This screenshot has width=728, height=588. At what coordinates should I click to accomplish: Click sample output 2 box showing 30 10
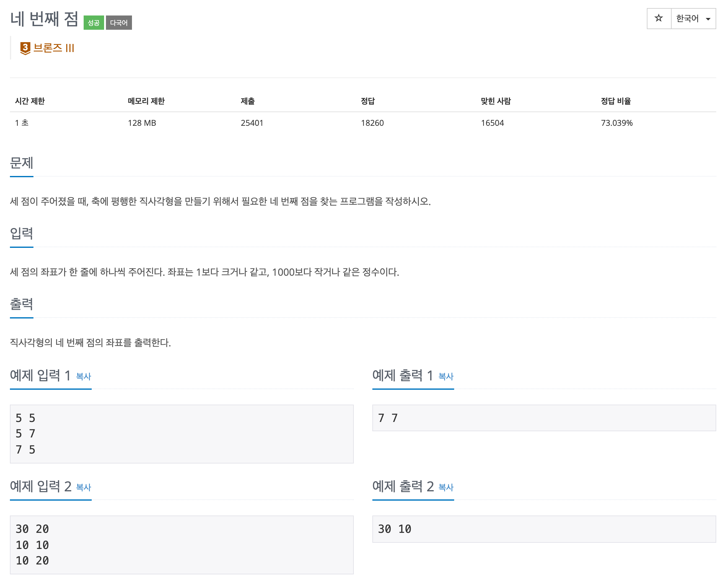point(544,529)
